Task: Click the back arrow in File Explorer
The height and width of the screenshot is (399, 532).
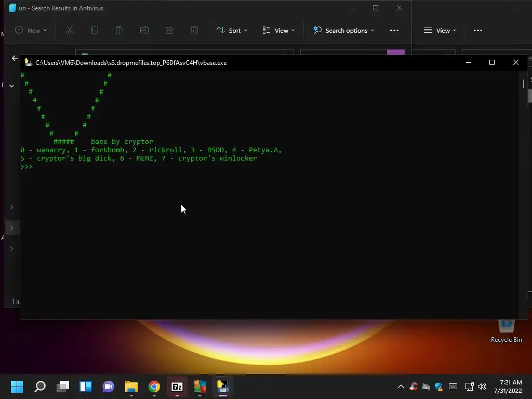Action: 15,58
